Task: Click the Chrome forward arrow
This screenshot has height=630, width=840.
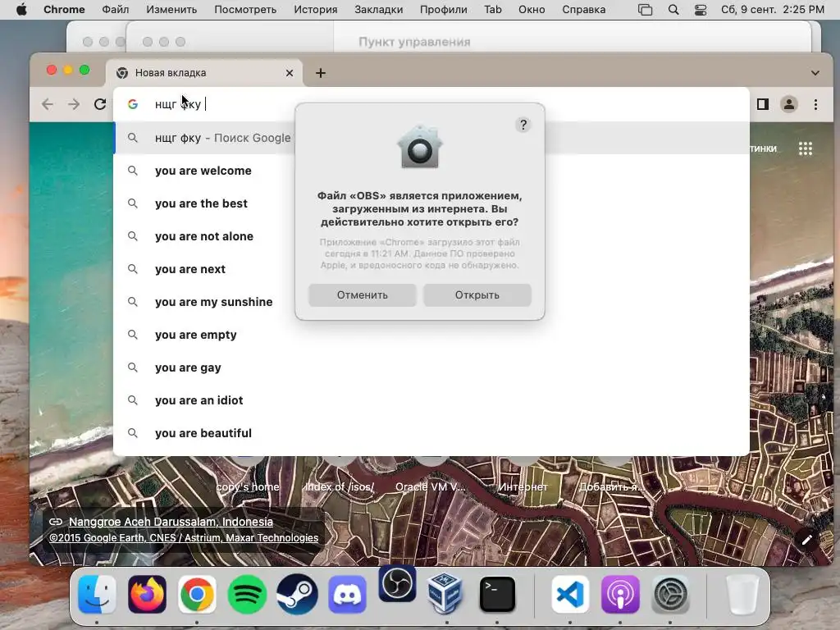Action: pos(74,104)
